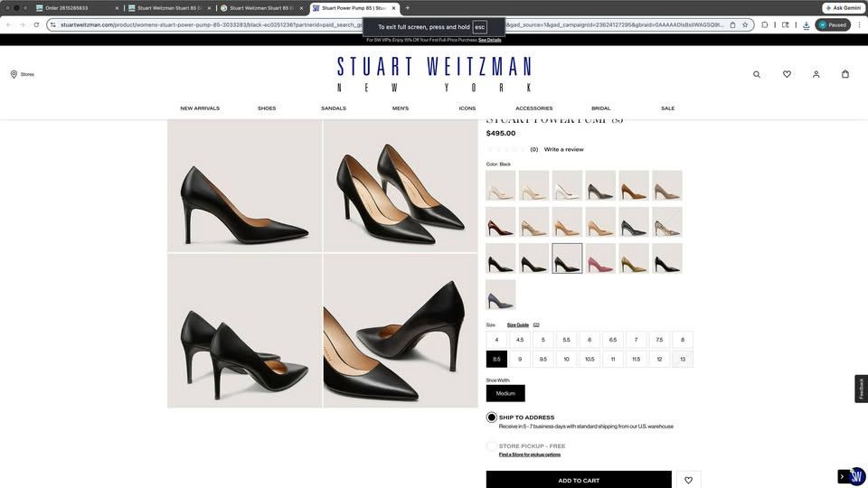Select the Store Pickup - Free radio button
Screen dimensions: 868x488
click(491, 446)
